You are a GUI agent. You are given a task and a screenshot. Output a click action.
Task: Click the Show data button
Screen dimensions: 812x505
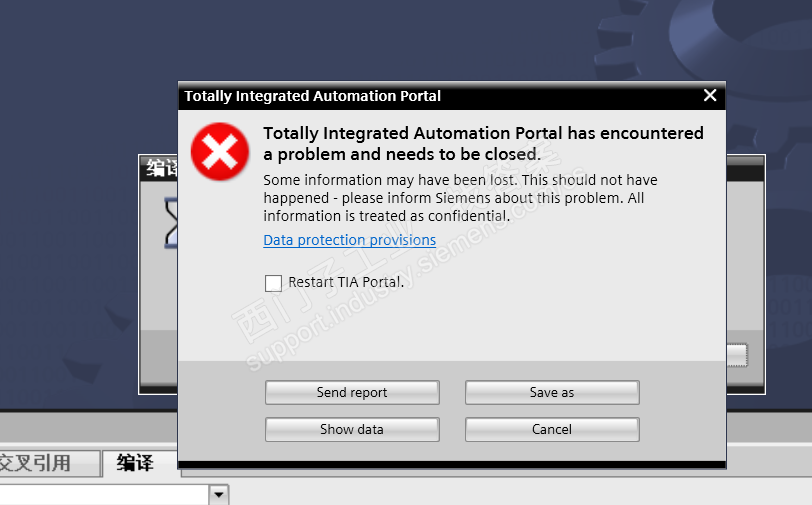(x=352, y=430)
